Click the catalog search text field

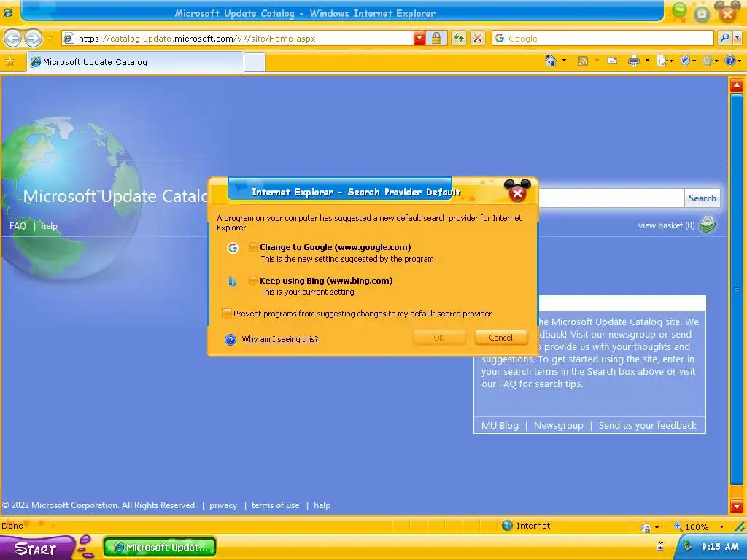[x=611, y=198]
